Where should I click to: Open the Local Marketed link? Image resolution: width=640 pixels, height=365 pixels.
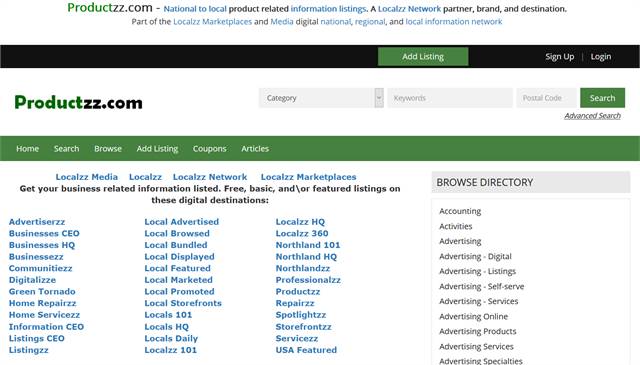[x=178, y=280]
